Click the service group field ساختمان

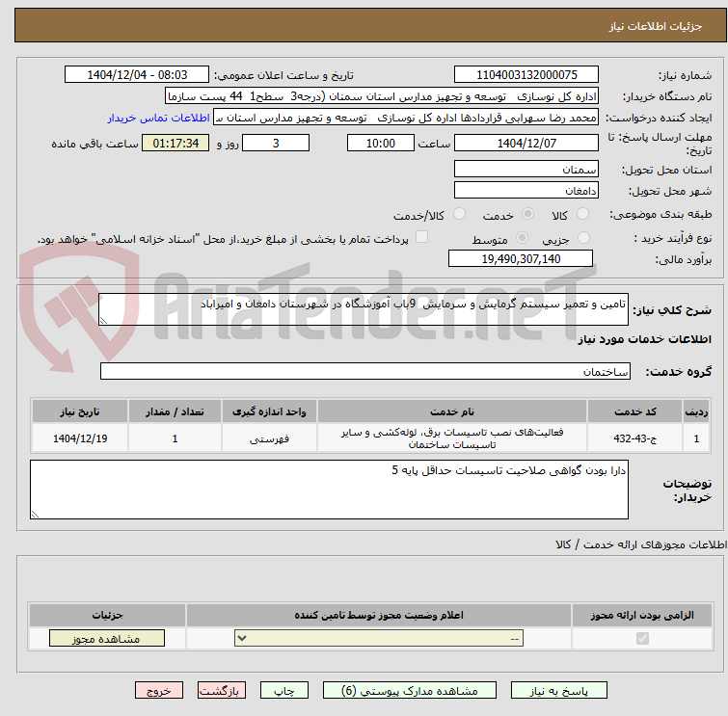click(364, 371)
